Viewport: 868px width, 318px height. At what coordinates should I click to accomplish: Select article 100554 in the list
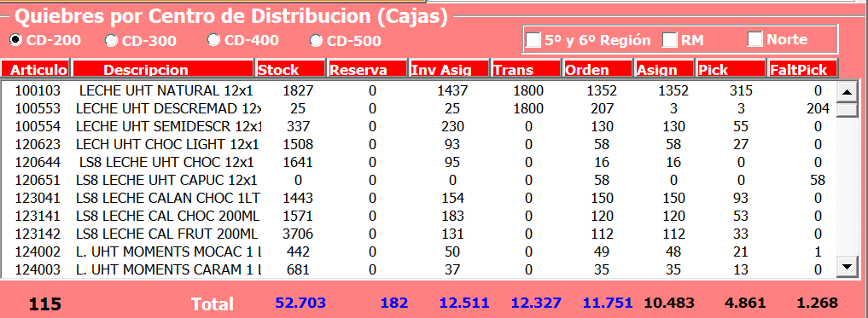click(418, 127)
